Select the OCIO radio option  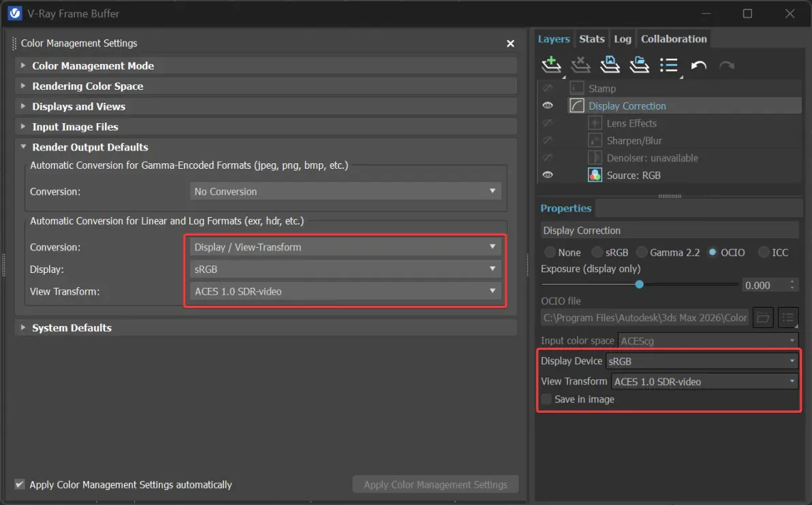click(713, 253)
